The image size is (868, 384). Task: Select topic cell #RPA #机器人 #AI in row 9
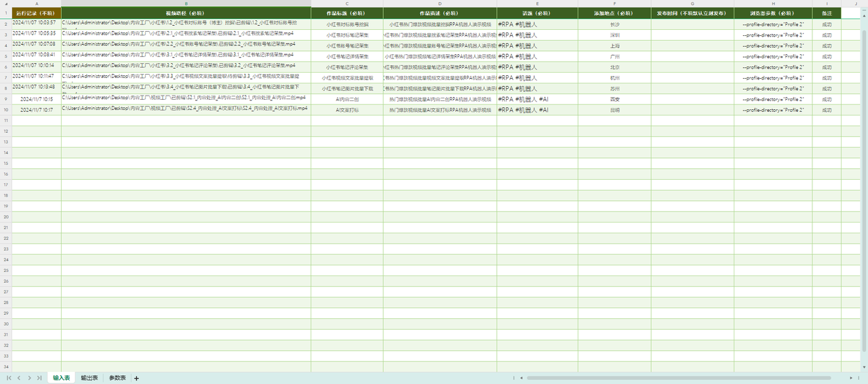coord(537,99)
